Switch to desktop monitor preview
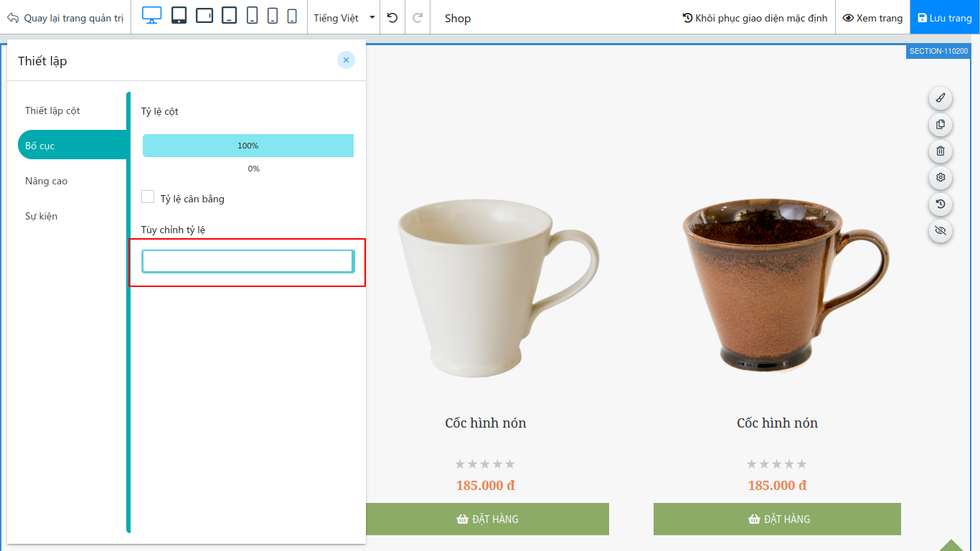The image size is (980, 551). 152,16
